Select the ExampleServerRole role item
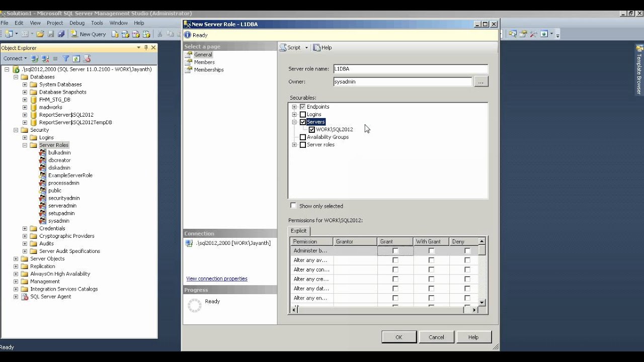This screenshot has width=644, height=362. 70,175
